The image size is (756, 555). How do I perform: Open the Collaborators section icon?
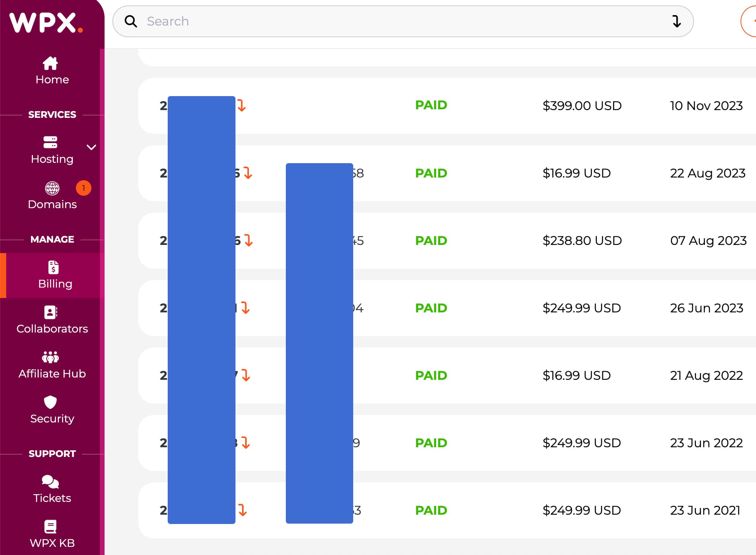(x=51, y=312)
